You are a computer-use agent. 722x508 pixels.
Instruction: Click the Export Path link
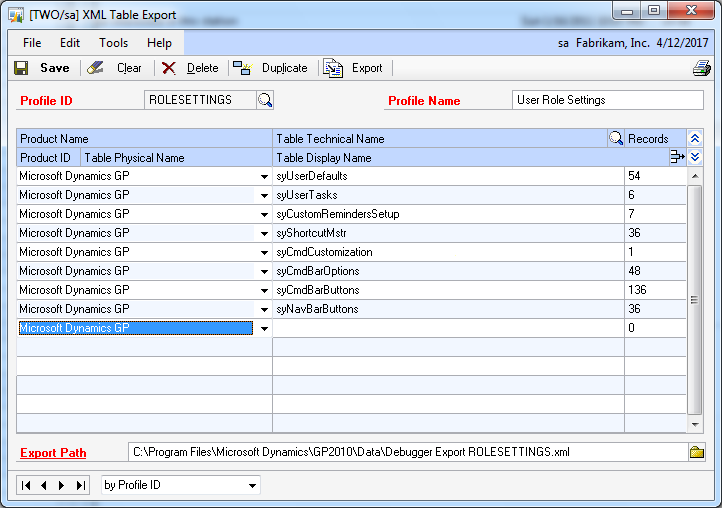pyautogui.click(x=53, y=453)
